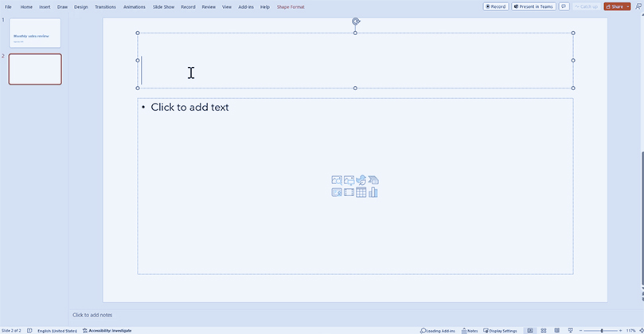Click the Cameo placeholder icon
Viewport: 644px width, 334px height.
coord(337,192)
